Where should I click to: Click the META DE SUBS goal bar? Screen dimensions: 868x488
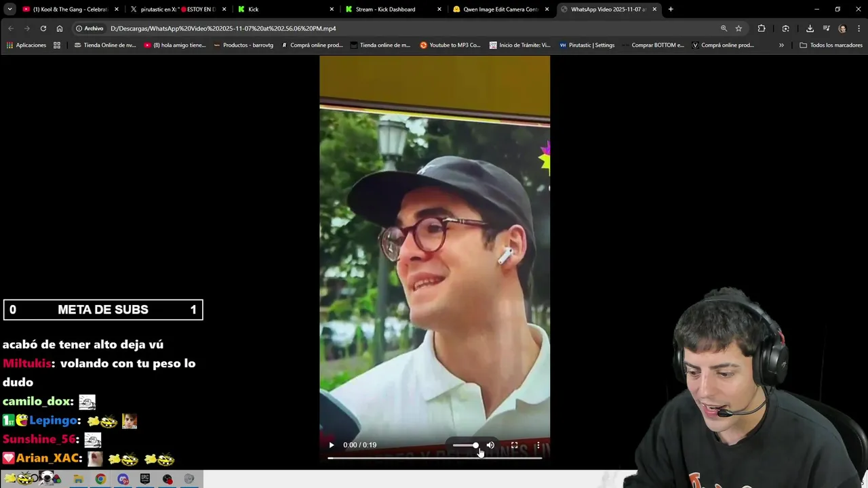103,310
